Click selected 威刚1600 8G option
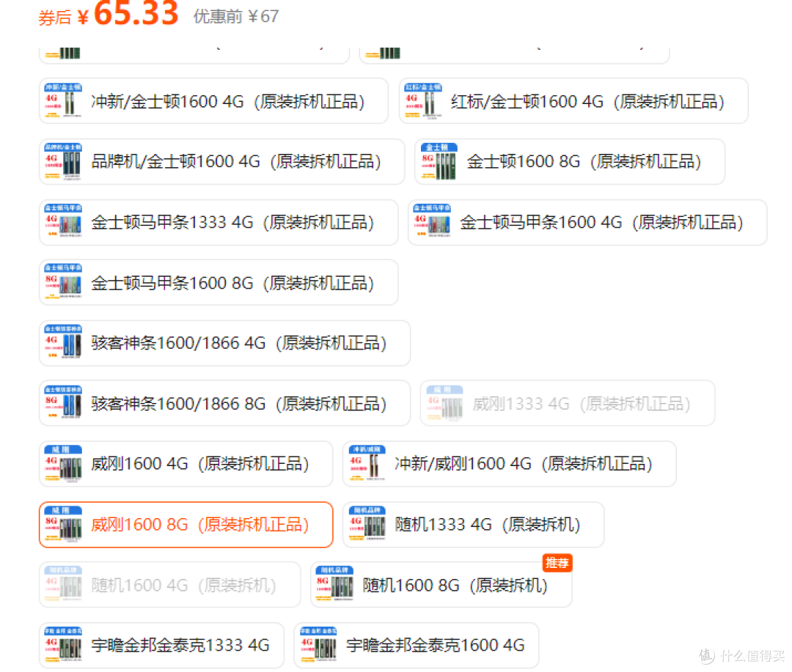The width and height of the screenshot is (792, 672). 186,525
